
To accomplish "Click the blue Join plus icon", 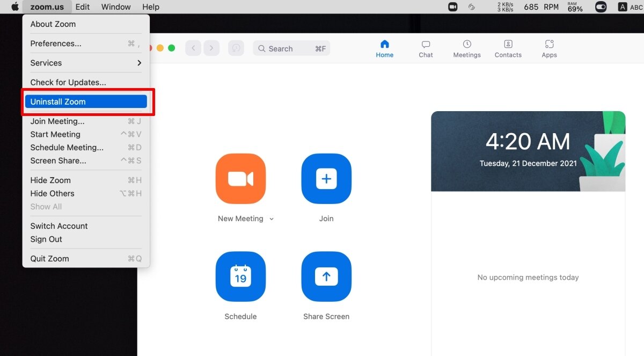I will pos(326,179).
